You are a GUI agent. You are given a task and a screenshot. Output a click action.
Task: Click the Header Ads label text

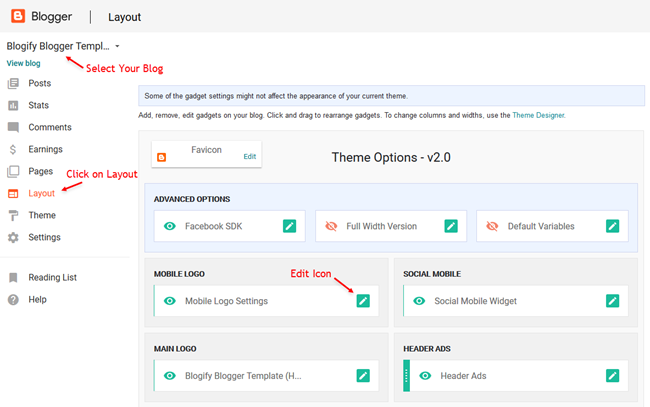[x=463, y=376]
